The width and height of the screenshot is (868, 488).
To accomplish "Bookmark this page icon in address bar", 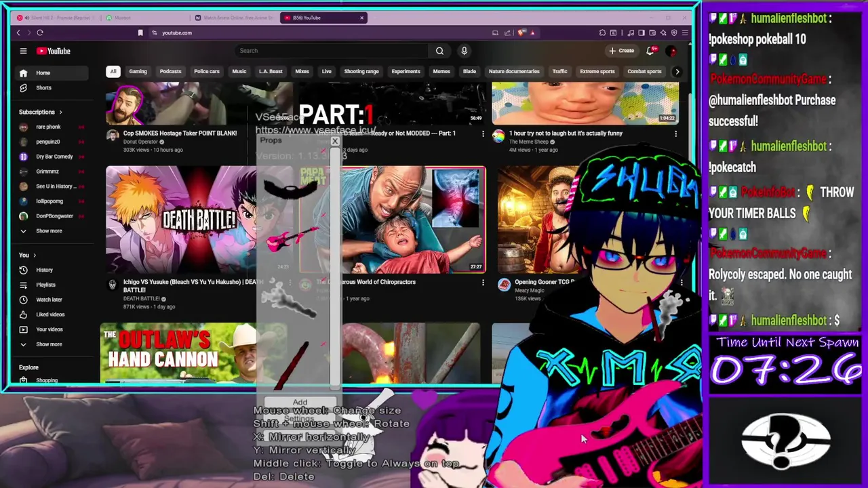I will pos(140,33).
